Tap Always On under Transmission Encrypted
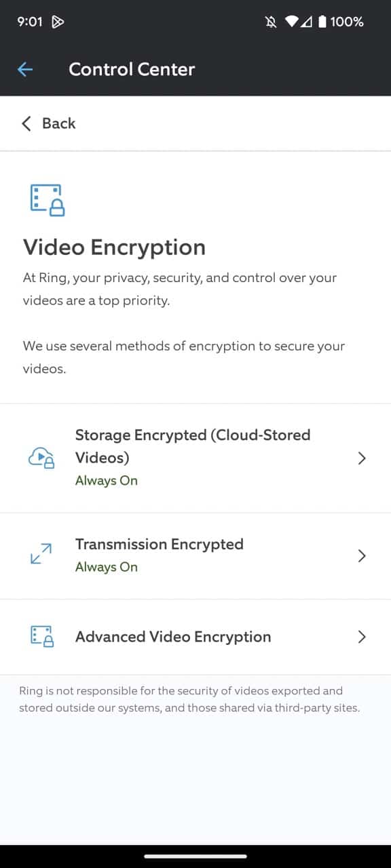391x868 pixels. click(107, 567)
